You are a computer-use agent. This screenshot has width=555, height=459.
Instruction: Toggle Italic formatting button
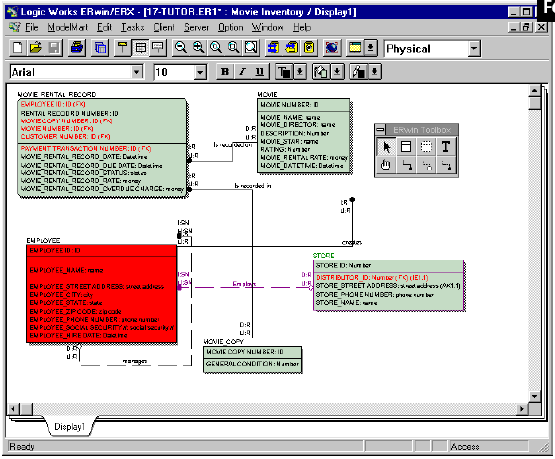242,72
